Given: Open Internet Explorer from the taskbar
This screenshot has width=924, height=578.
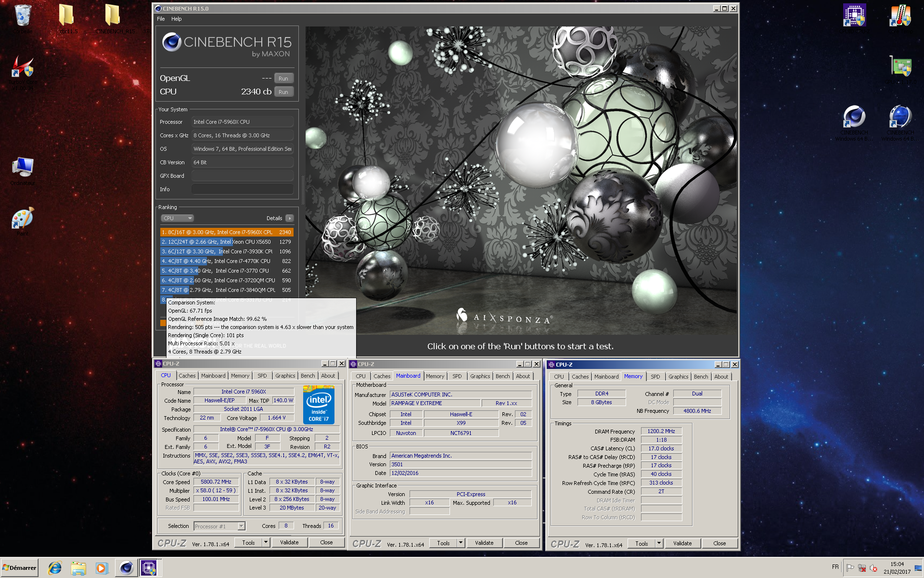Looking at the screenshot, I should tap(54, 568).
